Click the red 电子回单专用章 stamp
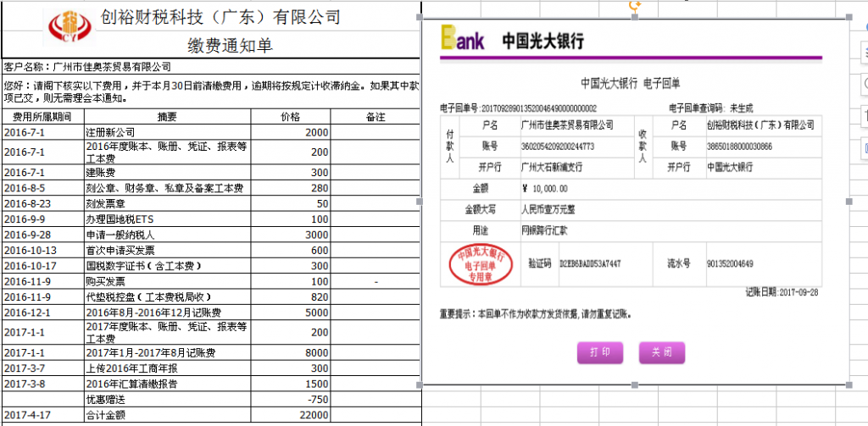The image size is (868, 426). (x=480, y=264)
